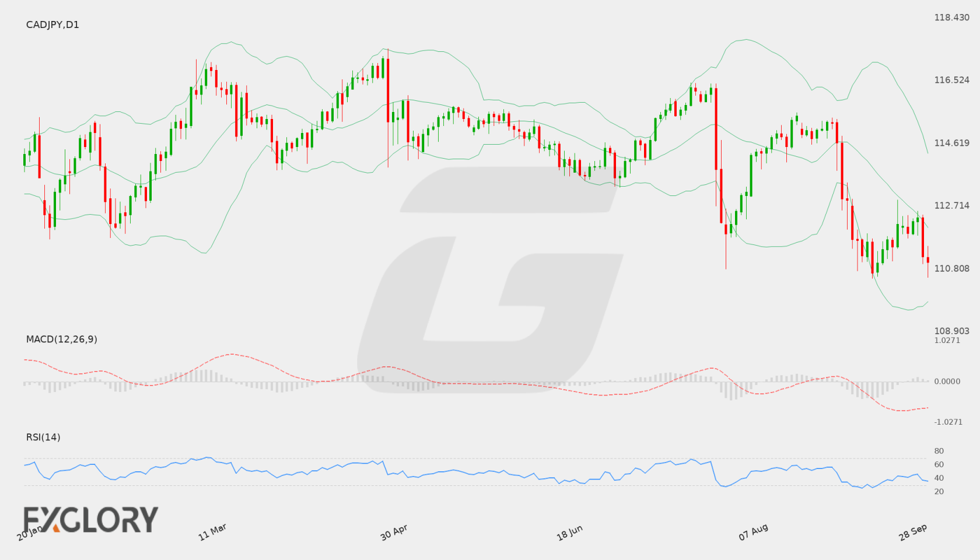Click the 112.714 price level label
Screen dimensions: 980x560
(951, 205)
